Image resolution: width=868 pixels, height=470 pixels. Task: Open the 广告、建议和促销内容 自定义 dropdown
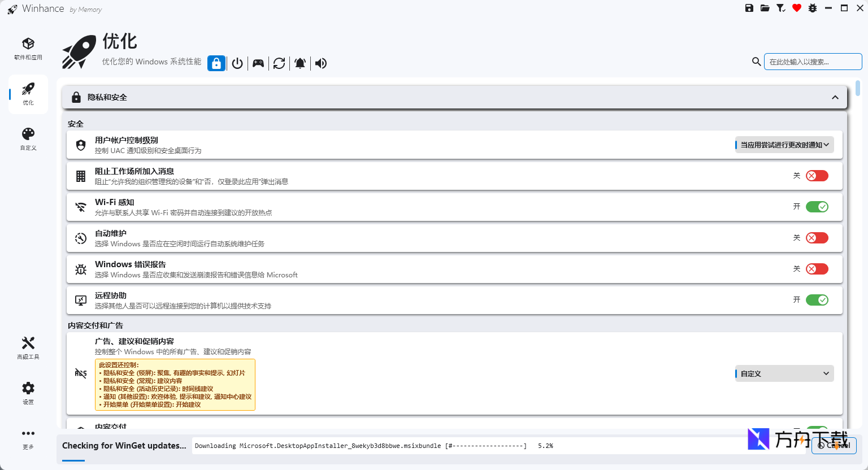784,374
